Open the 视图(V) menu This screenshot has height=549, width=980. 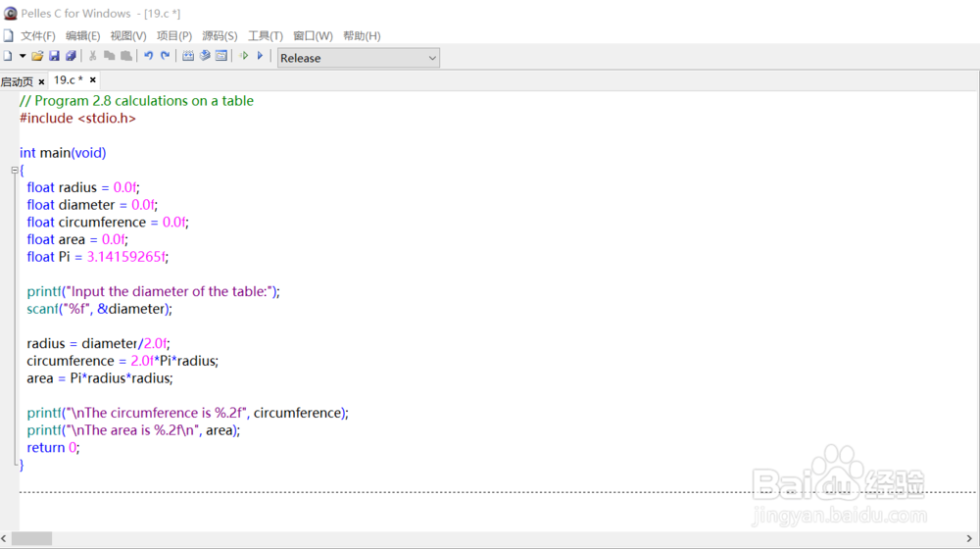pos(128,35)
